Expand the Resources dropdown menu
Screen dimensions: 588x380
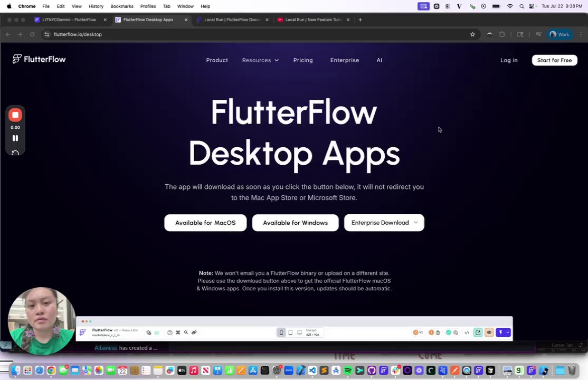point(260,60)
